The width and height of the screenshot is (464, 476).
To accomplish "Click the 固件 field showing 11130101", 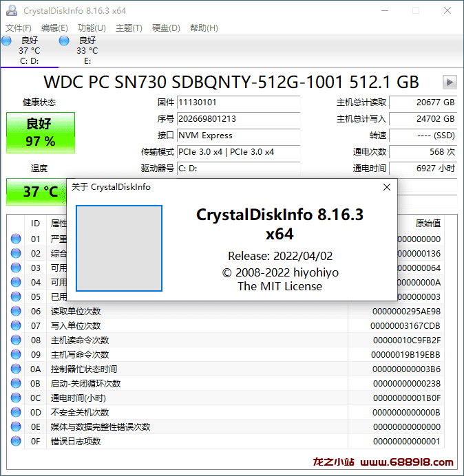I will (238, 102).
